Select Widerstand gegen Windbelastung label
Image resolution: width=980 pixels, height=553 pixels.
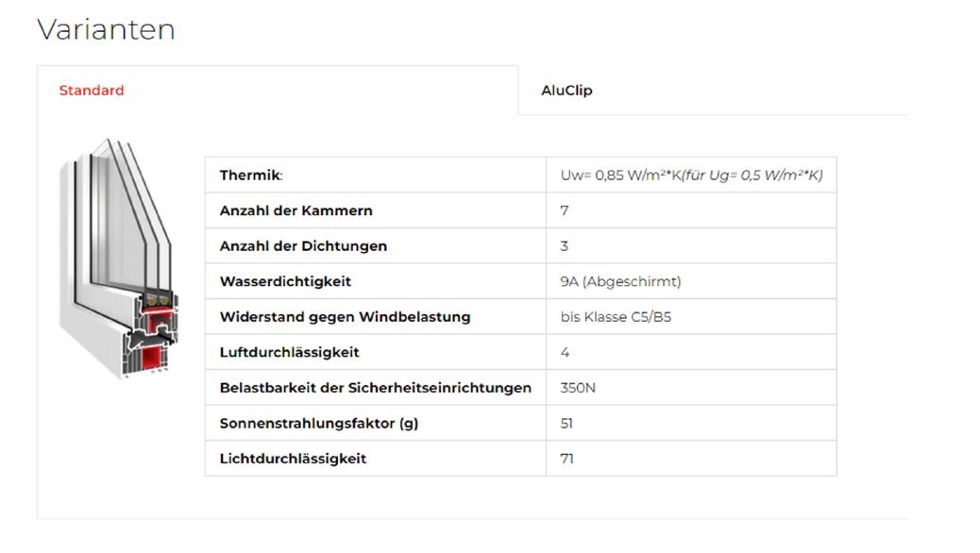click(x=345, y=317)
